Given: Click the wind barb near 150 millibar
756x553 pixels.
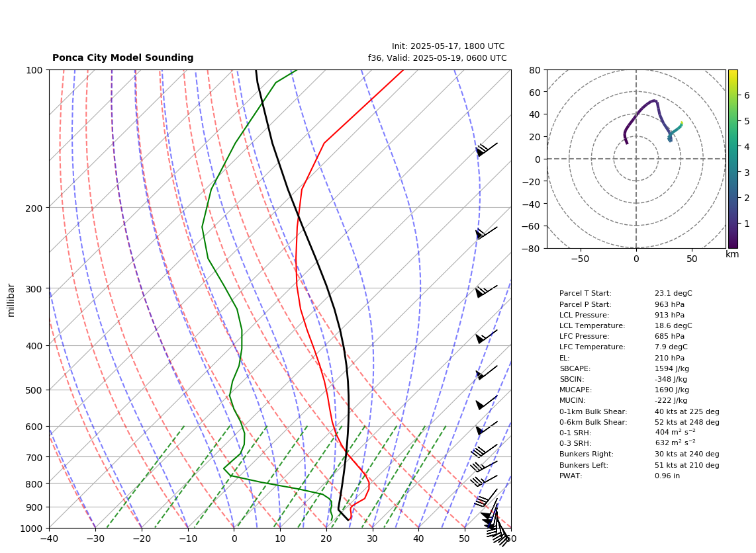Looking at the screenshot, I should point(487,149).
